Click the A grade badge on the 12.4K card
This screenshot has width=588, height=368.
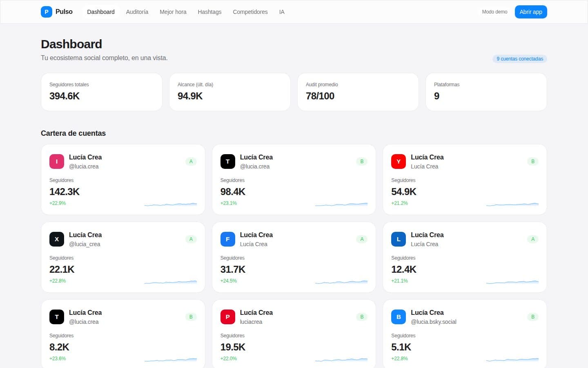click(533, 239)
